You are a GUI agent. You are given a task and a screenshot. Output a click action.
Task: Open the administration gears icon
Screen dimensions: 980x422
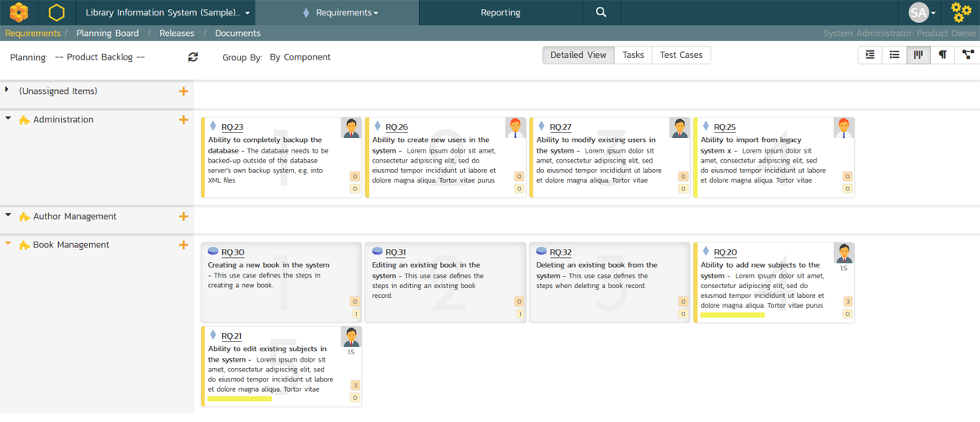[x=961, y=12]
